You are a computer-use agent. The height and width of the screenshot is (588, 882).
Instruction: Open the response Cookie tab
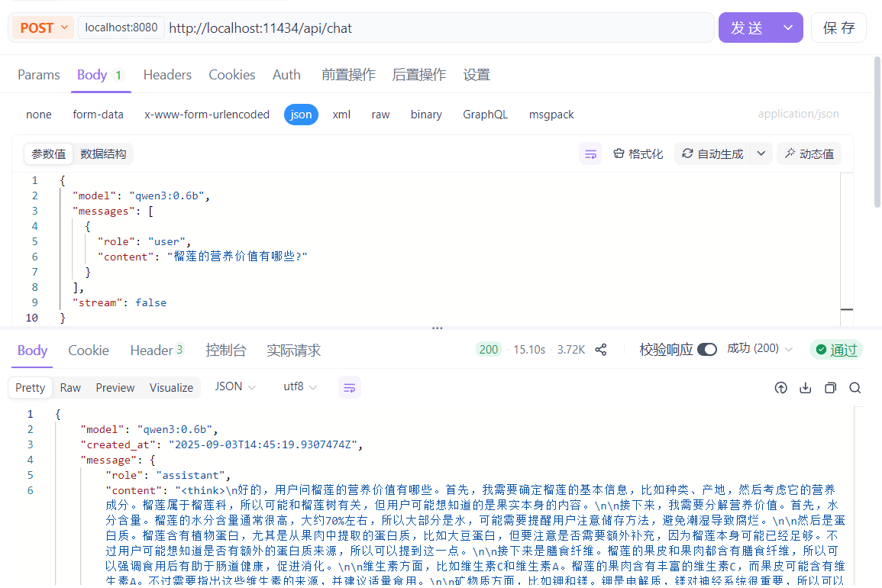pyautogui.click(x=89, y=351)
